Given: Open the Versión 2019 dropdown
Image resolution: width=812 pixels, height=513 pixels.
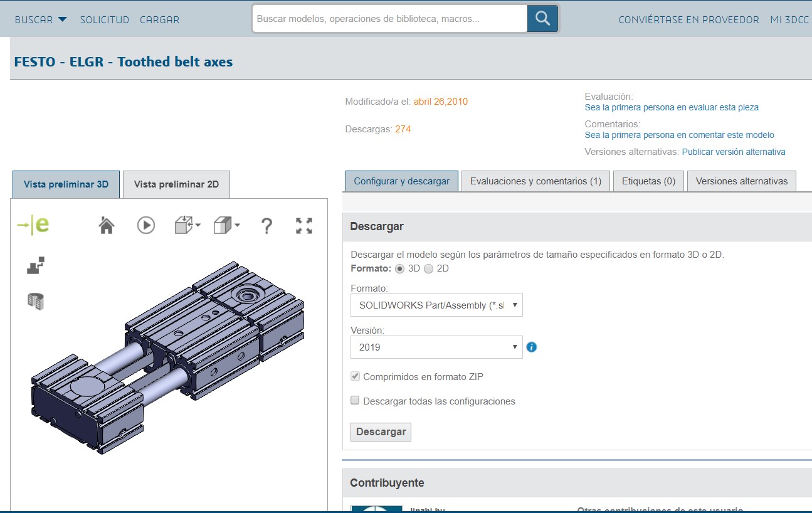Looking at the screenshot, I should (436, 347).
